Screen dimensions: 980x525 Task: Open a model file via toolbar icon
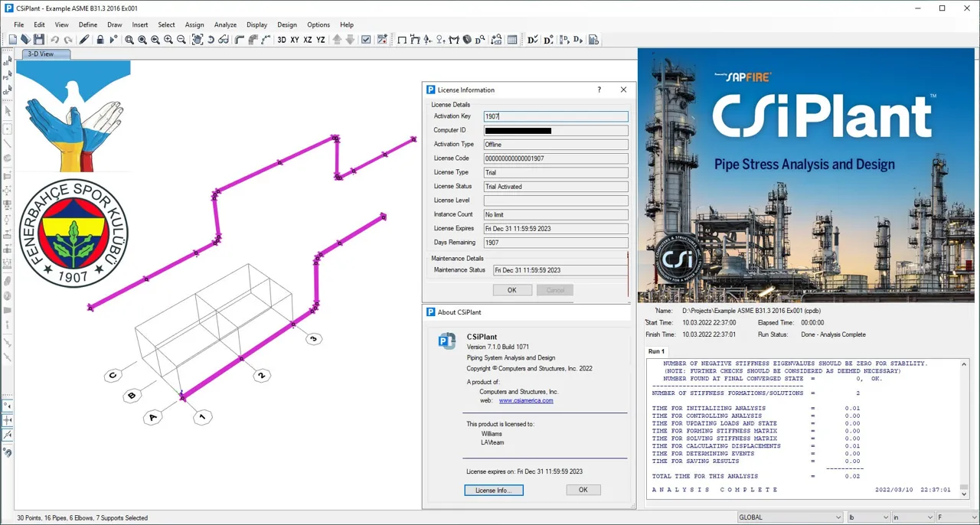tap(26, 40)
